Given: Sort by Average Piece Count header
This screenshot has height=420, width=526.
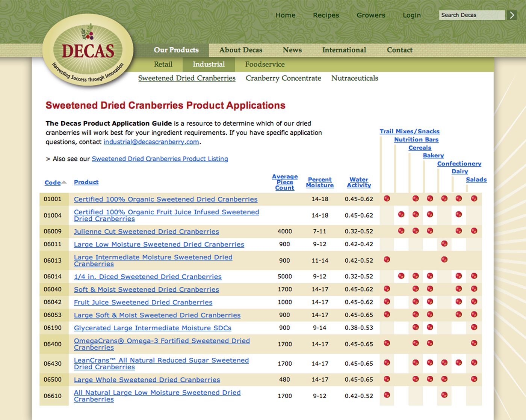Looking at the screenshot, I should pyautogui.click(x=285, y=182).
